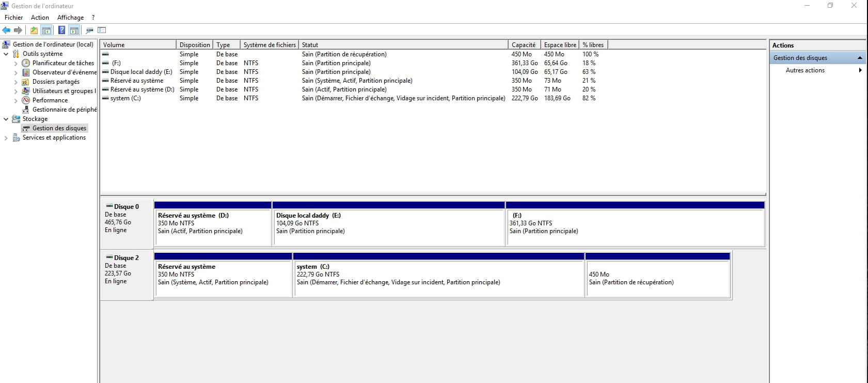Sort by the Type column header
The height and width of the screenshot is (383, 868).
coord(226,45)
